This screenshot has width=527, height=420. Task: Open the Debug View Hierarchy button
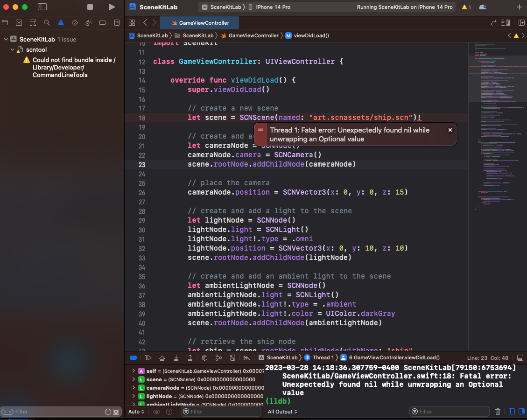(204, 357)
